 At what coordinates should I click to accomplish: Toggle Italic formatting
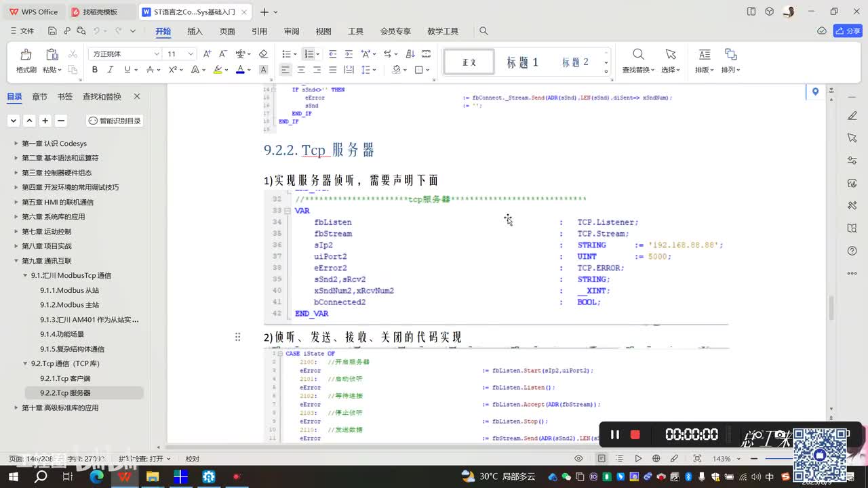click(x=111, y=70)
